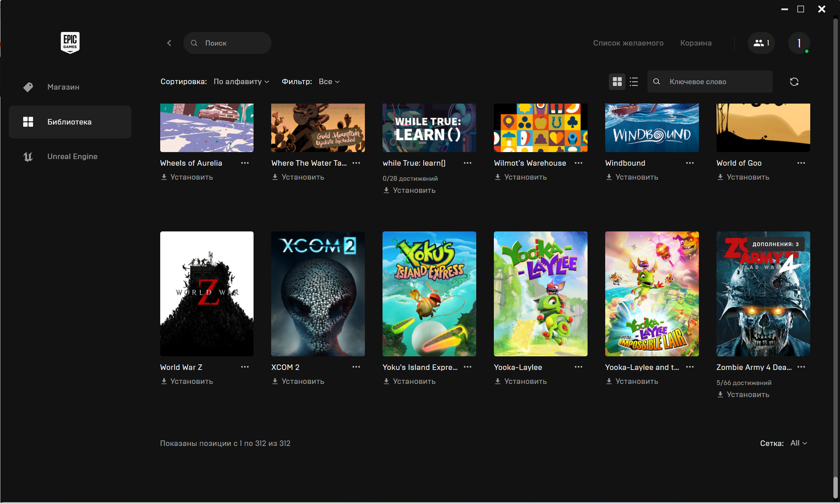Install Windbound
The height and width of the screenshot is (504, 840).
[632, 177]
